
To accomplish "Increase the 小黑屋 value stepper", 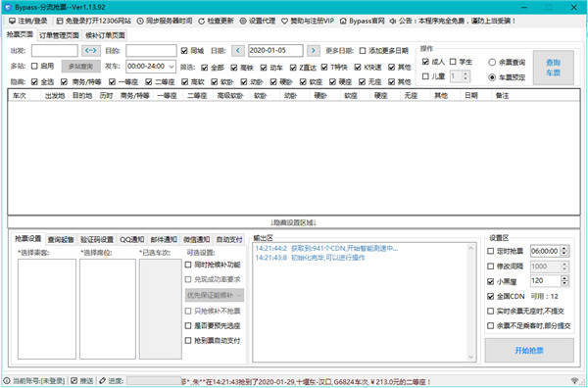I will (564, 278).
